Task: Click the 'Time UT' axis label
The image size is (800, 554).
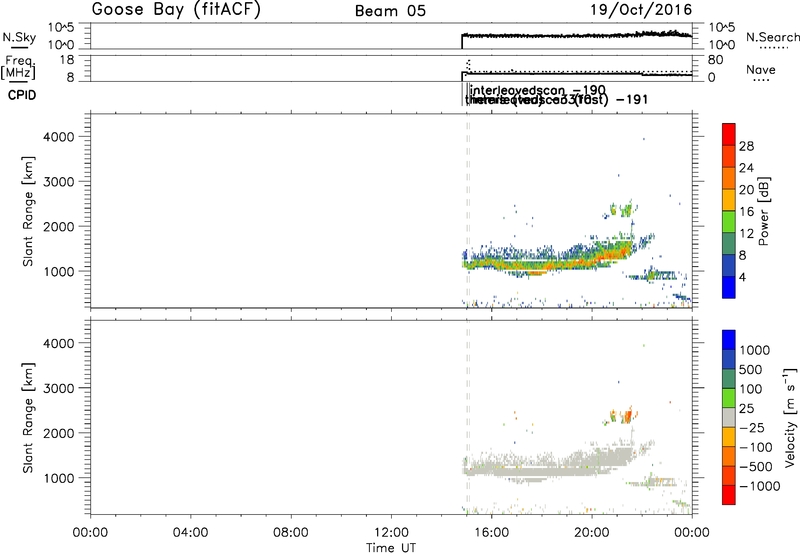Action: coord(391,548)
